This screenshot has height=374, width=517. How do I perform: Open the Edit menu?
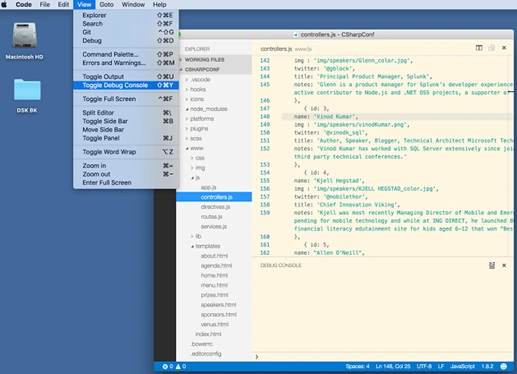[63, 4]
